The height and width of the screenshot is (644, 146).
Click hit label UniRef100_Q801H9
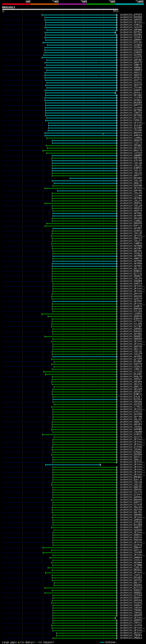tap(131, 218)
